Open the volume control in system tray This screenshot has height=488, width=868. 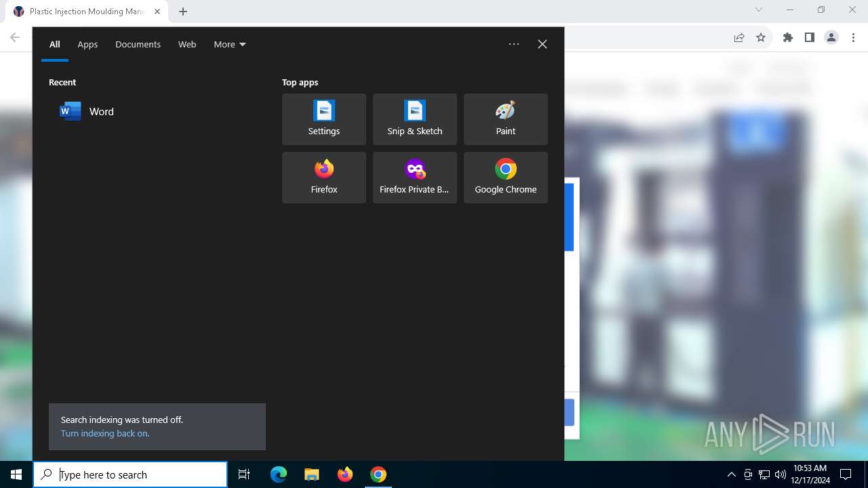tap(781, 474)
